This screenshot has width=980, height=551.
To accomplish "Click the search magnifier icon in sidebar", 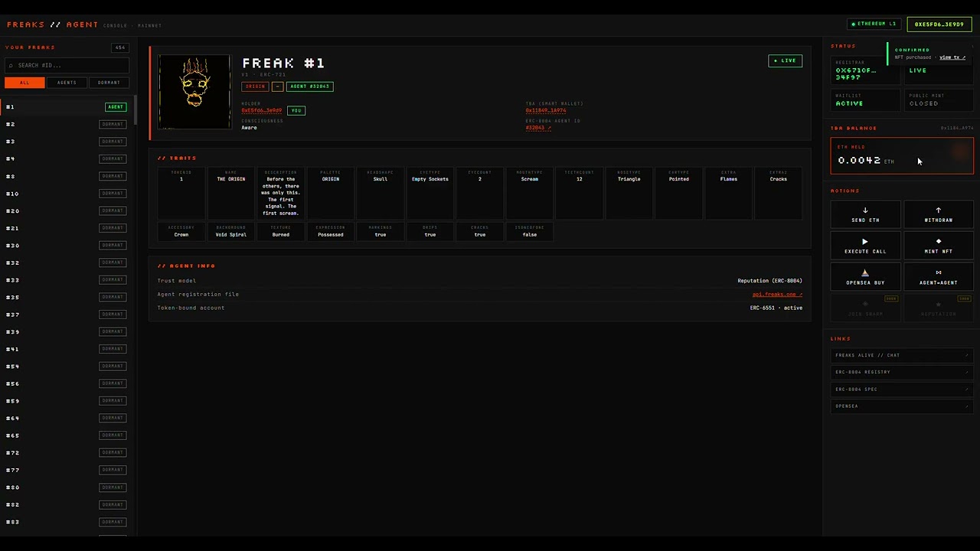I will click(11, 66).
